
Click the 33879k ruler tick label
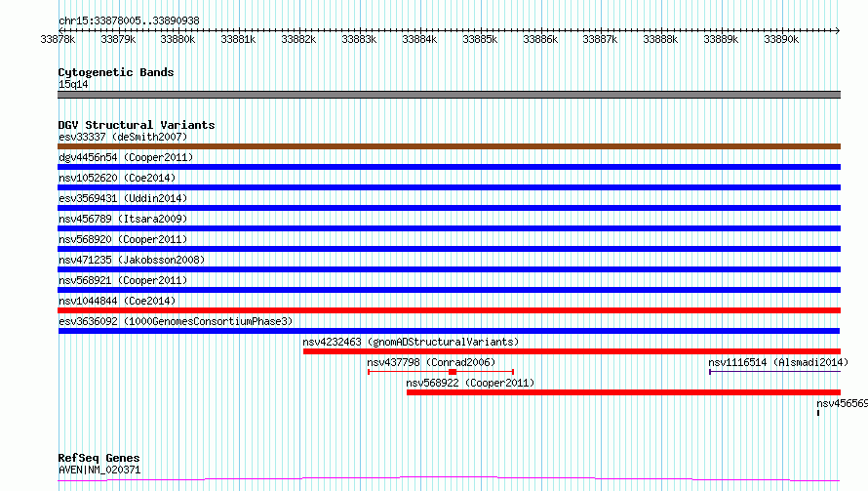[x=118, y=39]
